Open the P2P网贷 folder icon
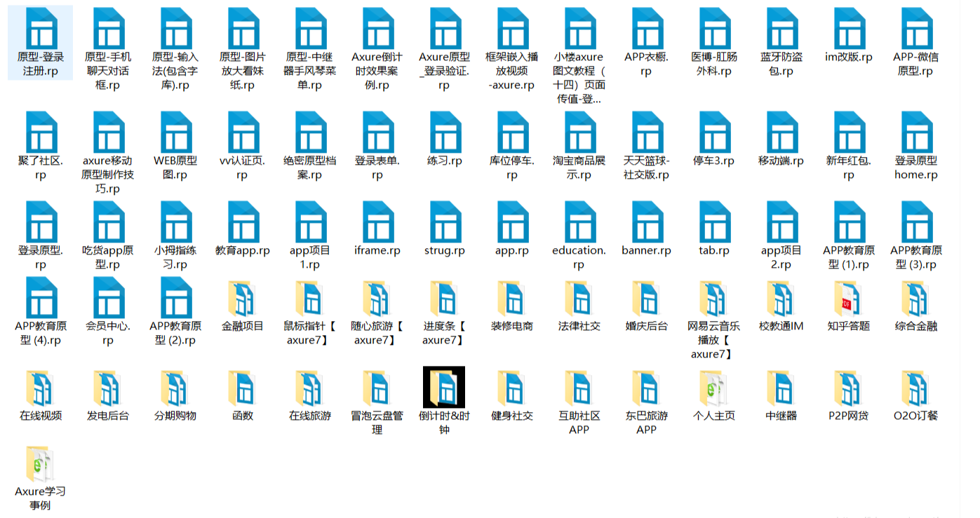 (849, 388)
